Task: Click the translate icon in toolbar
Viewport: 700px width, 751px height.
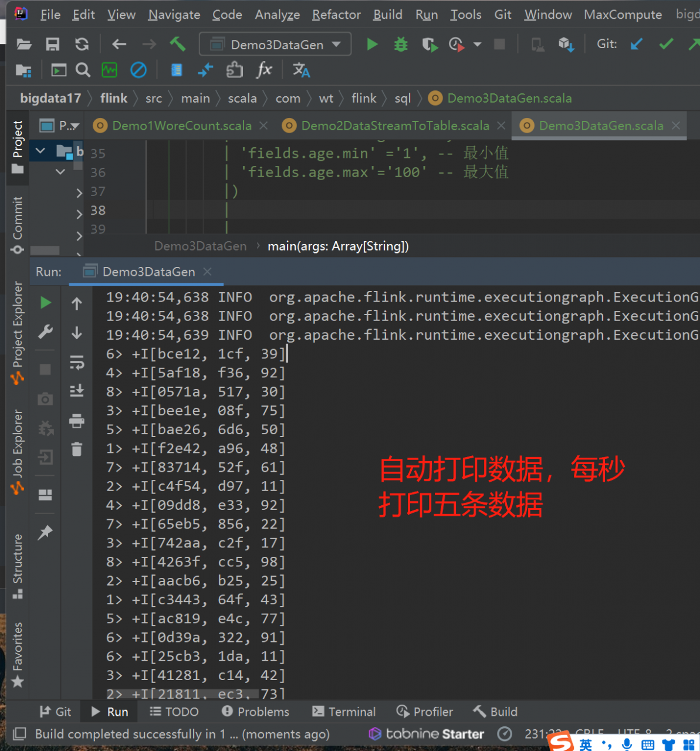Action: point(301,70)
